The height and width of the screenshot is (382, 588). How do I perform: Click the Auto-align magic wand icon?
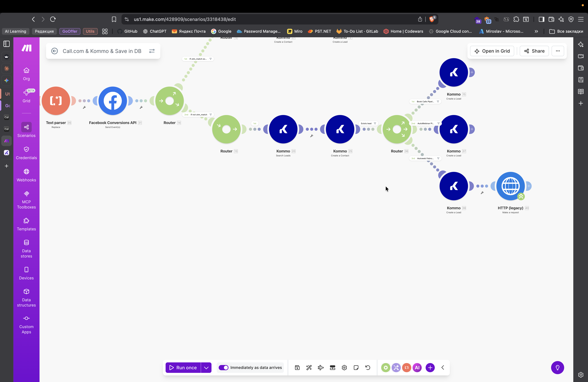pos(309,367)
